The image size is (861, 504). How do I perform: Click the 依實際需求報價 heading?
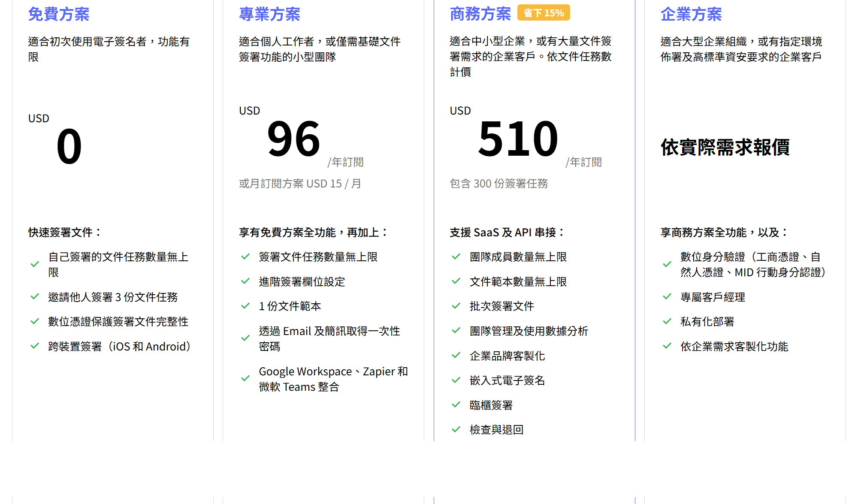[x=725, y=147]
